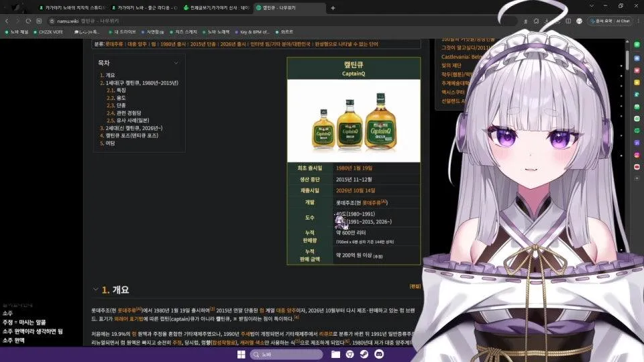This screenshot has height=362, width=644.
Task: Switch to 전체글보기 카페 tab
Action: [216, 8]
